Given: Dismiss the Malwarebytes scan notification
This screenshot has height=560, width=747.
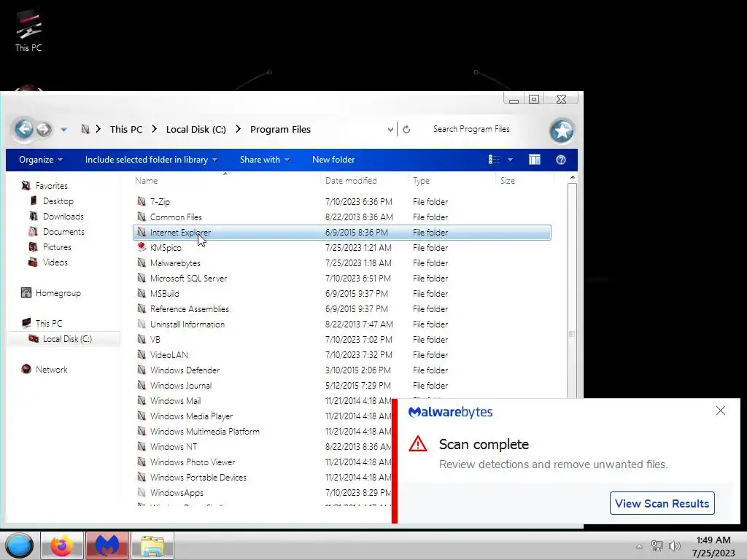Looking at the screenshot, I should tap(720, 411).
